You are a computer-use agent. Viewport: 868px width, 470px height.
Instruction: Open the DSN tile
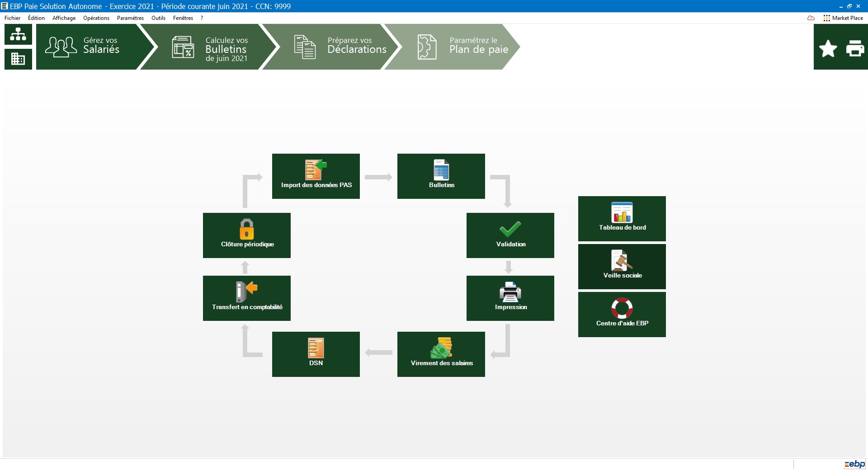pos(316,354)
